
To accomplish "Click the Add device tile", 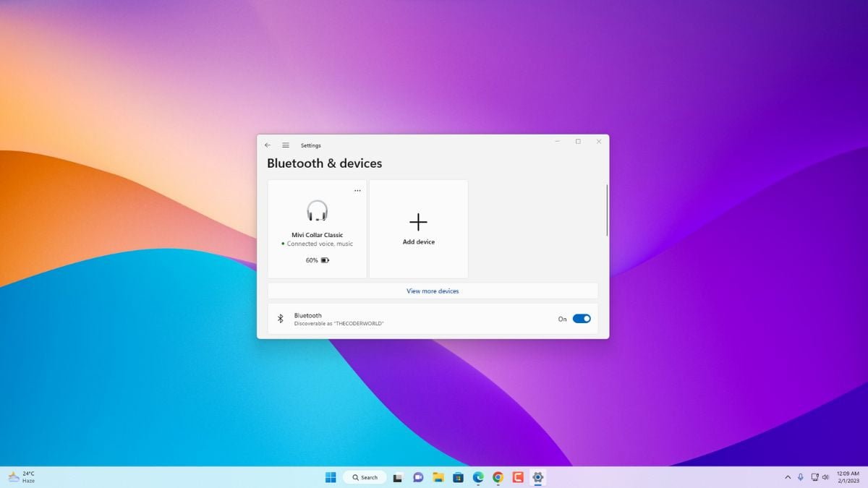I will tap(418, 228).
